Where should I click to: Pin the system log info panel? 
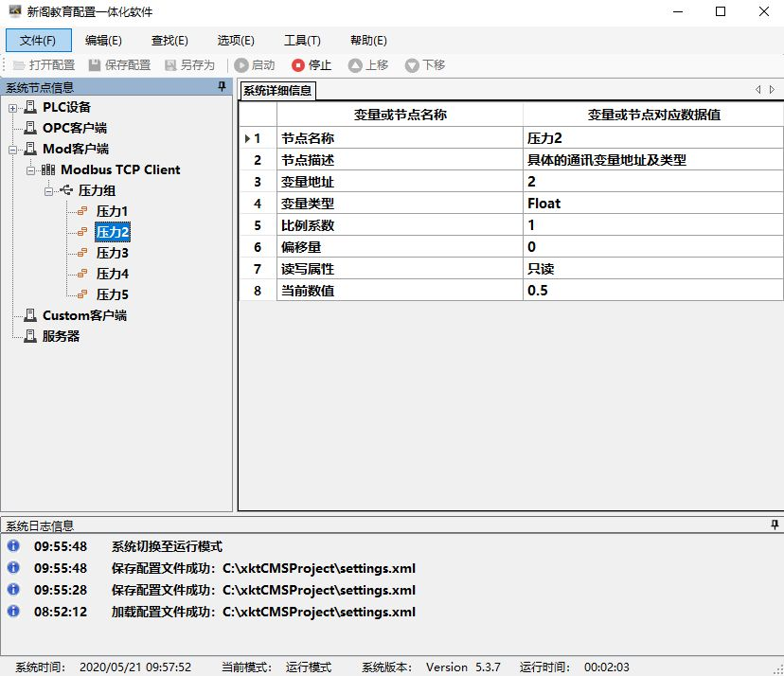pos(774,525)
